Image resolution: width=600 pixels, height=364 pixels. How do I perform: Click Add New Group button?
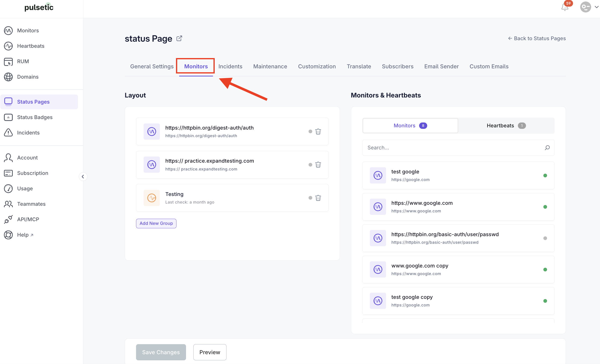[156, 223]
